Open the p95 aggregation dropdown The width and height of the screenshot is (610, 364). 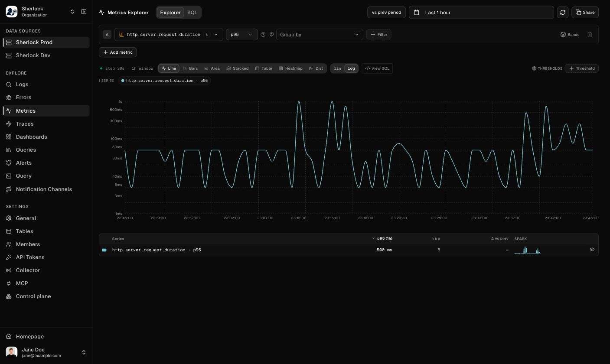241,35
